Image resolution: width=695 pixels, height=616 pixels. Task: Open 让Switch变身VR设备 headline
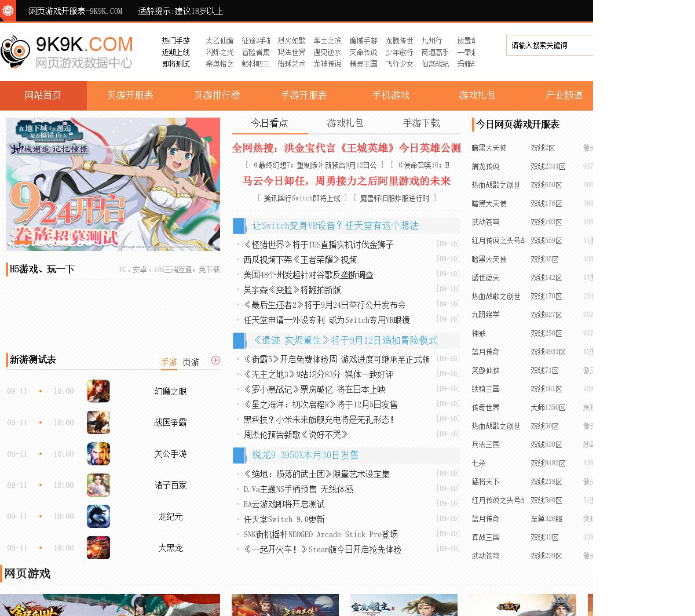pyautogui.click(x=335, y=226)
